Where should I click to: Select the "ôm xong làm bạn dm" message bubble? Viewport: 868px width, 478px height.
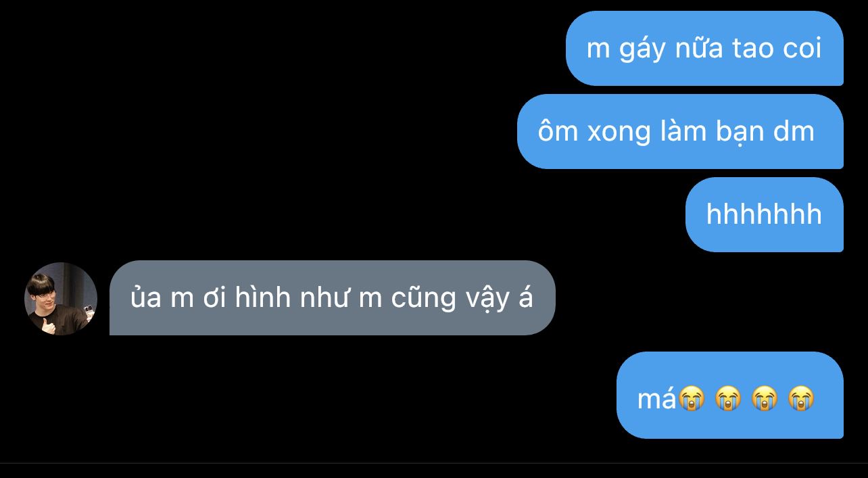tap(680, 132)
